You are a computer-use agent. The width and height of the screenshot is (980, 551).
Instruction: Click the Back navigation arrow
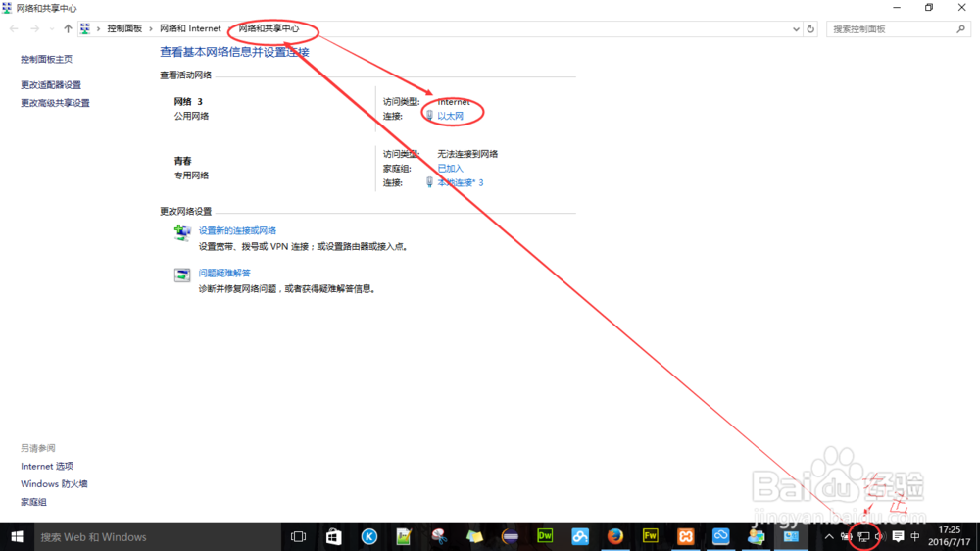[14, 28]
